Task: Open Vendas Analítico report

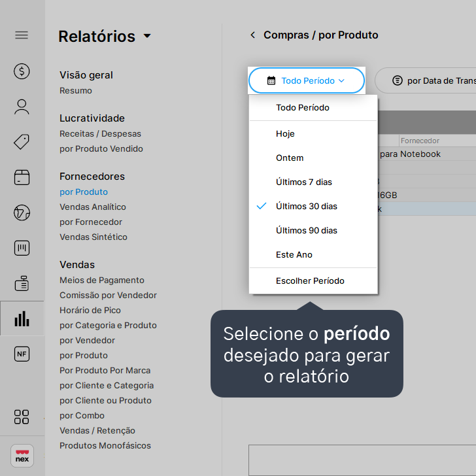Action: (x=93, y=207)
